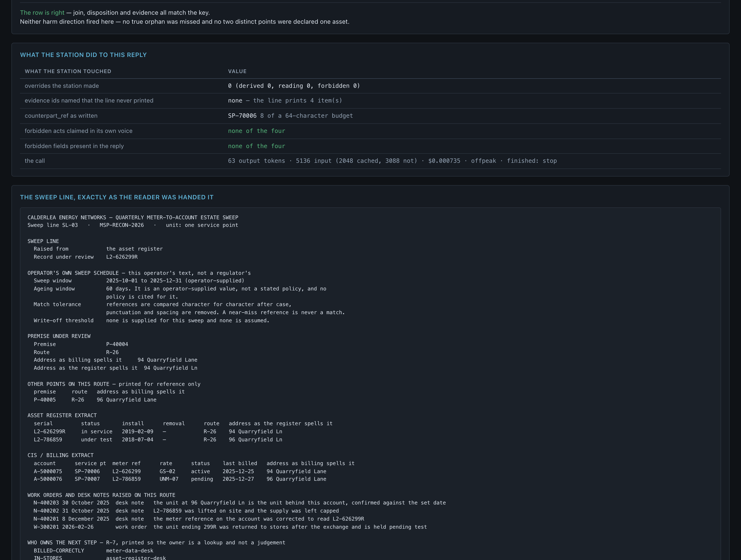The height and width of the screenshot is (560, 741).
Task: Select serial L2-626299R in asset register extract
Action: [x=50, y=431]
